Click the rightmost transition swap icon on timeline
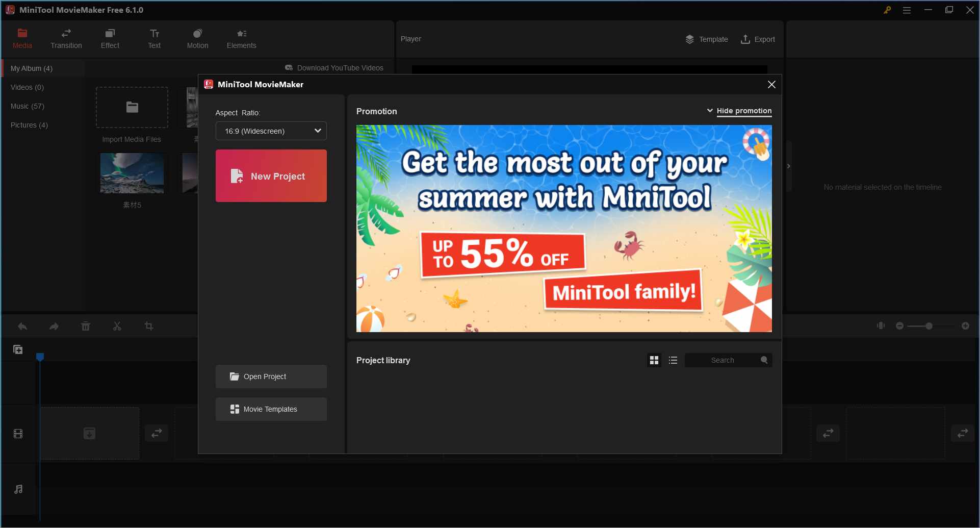Screen dimensions: 980x528 click(963, 433)
